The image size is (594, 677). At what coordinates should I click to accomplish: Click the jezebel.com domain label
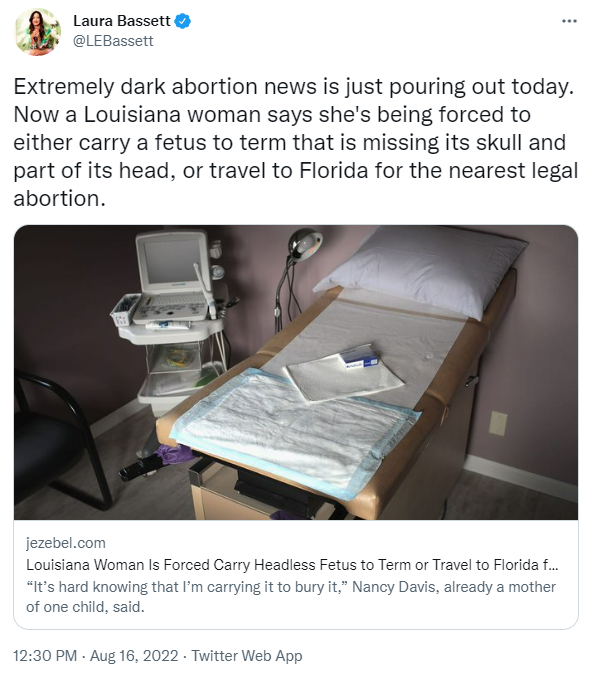(66, 543)
